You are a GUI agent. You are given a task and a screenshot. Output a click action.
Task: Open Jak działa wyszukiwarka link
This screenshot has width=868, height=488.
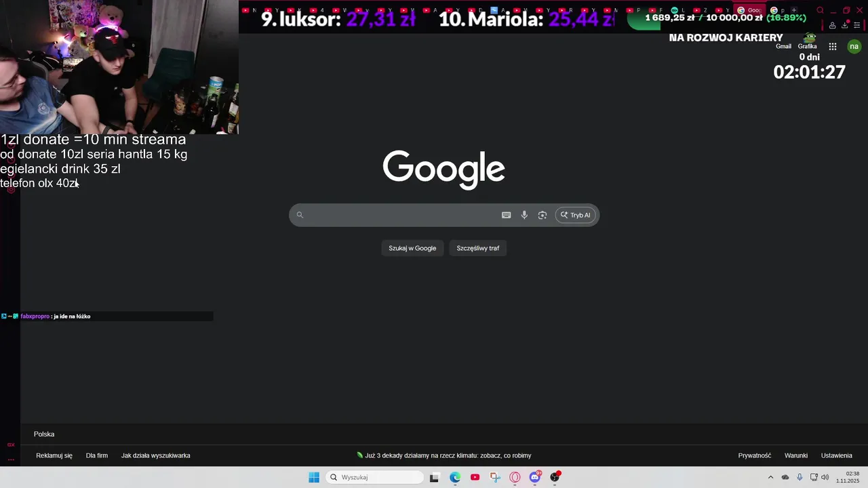pyautogui.click(x=156, y=455)
